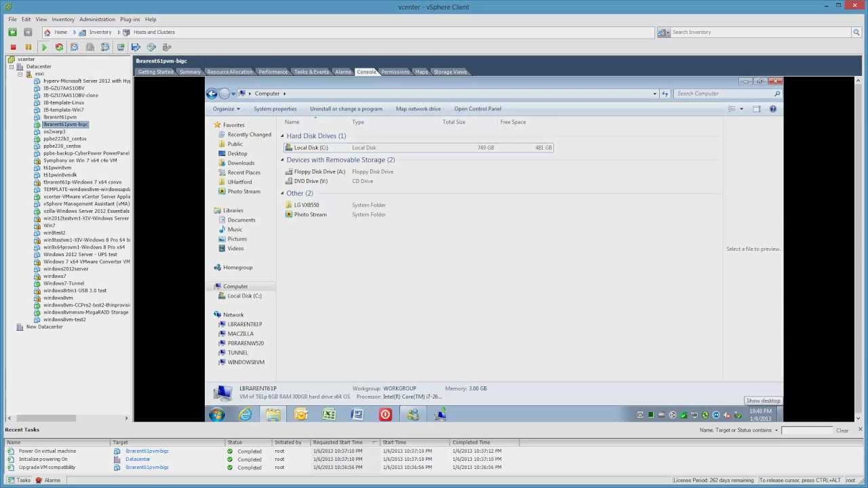
Task: Click Uninstall or change a program
Action: (346, 109)
